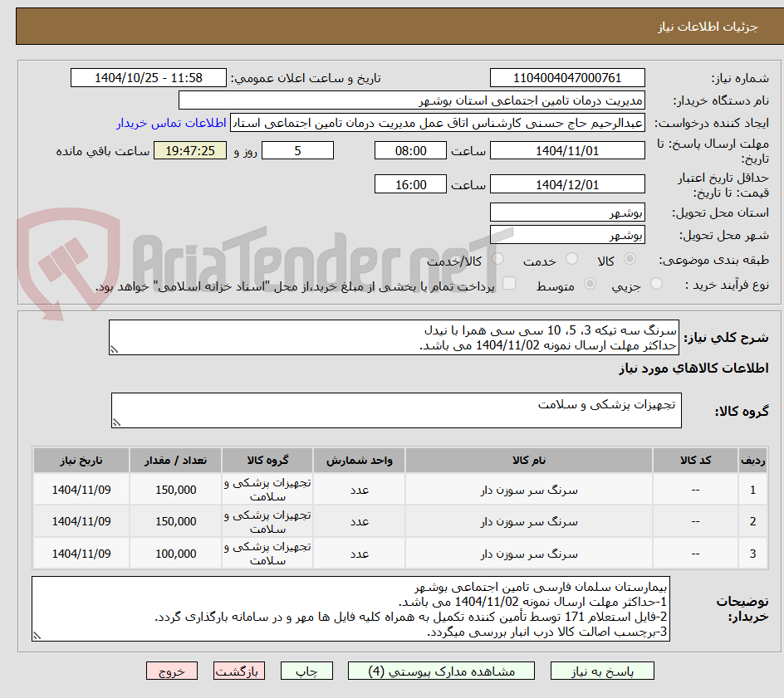Click the چاپ print button
Viewport: 784px width, 698px height.
pos(306,671)
